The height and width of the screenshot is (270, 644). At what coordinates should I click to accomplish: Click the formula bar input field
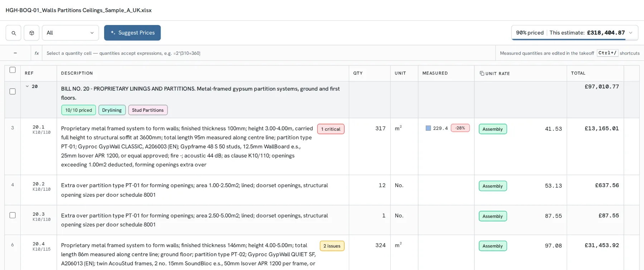pos(269,53)
